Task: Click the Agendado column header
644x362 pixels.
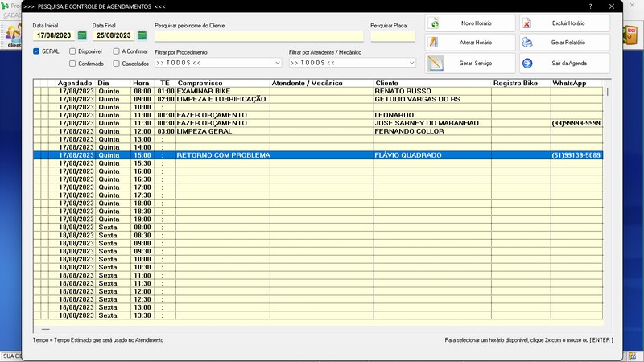Action: [x=75, y=84]
